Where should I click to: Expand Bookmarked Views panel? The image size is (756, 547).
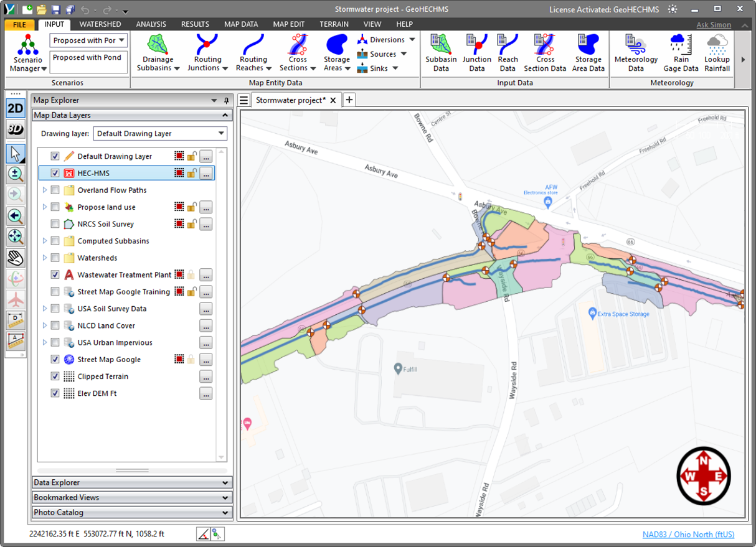tap(131, 497)
